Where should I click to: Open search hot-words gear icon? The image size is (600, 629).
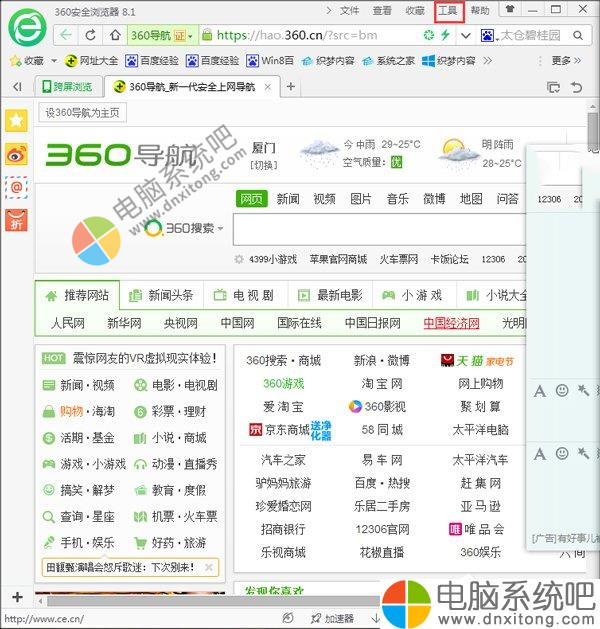point(239,259)
